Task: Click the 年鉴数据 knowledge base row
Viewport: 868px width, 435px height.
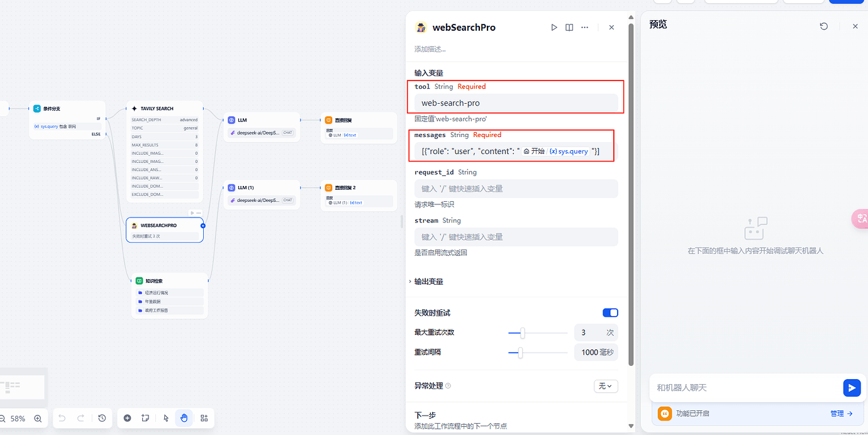Action: 170,302
